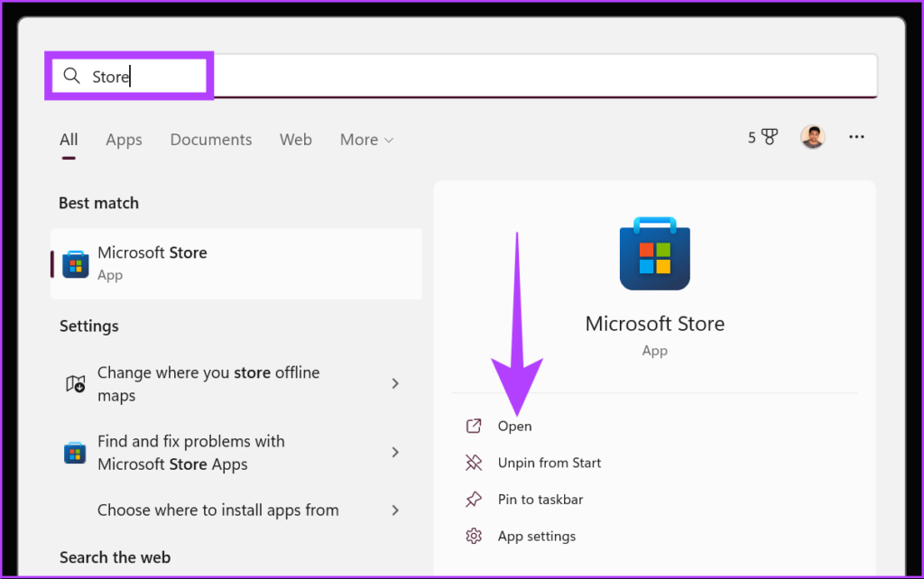
Task: Switch to the All tab
Action: click(x=69, y=140)
